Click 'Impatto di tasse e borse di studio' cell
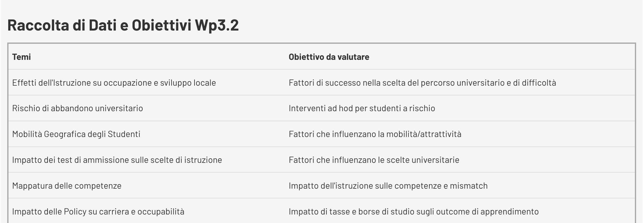This screenshot has width=644, height=223. click(414, 212)
